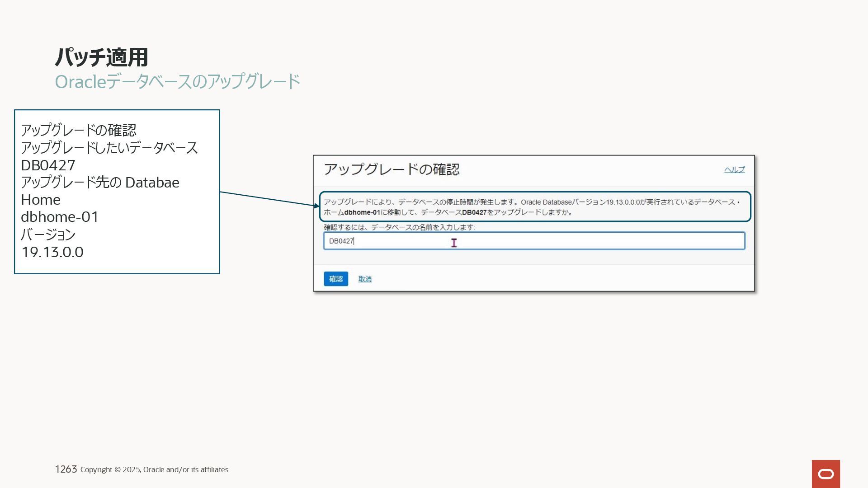Select バージョン line in annotation box
This screenshot has height=488, width=868.
point(48,235)
